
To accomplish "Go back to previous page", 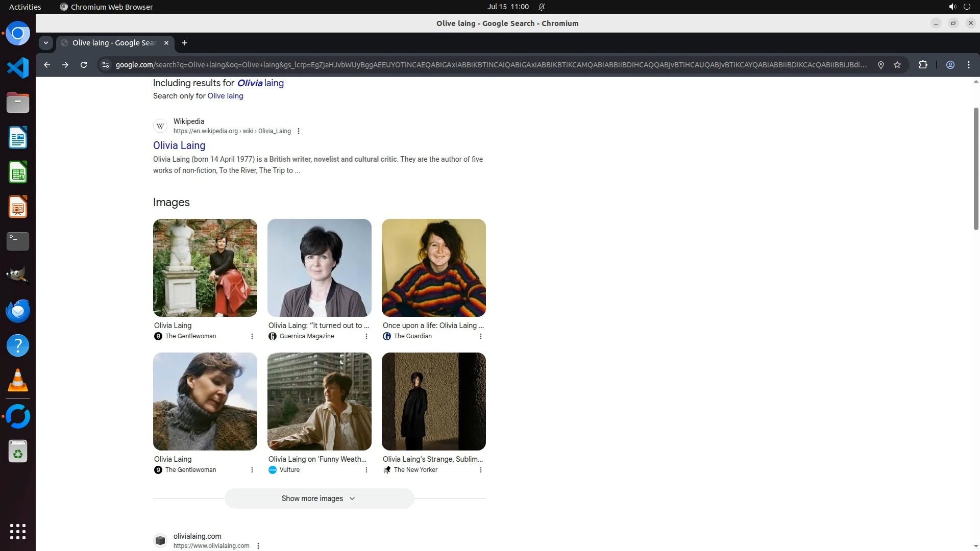I will coord(47,65).
